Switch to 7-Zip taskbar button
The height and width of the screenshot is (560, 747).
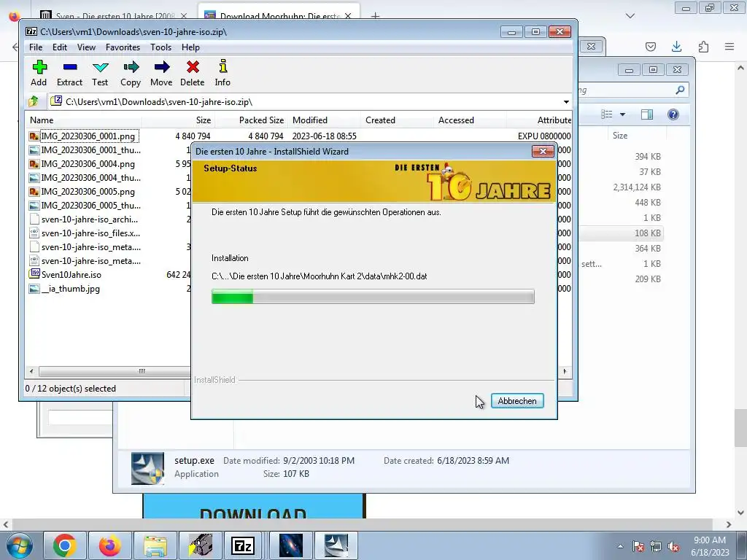pos(243,545)
